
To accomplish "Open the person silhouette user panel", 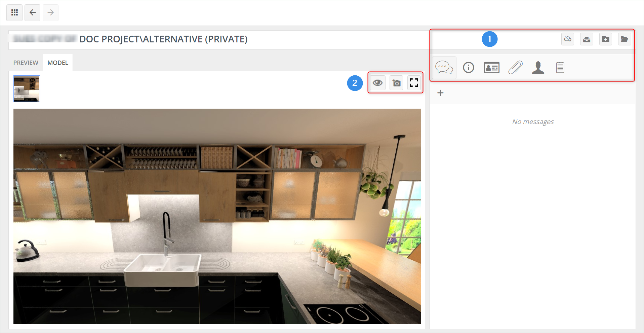I will pyautogui.click(x=538, y=68).
